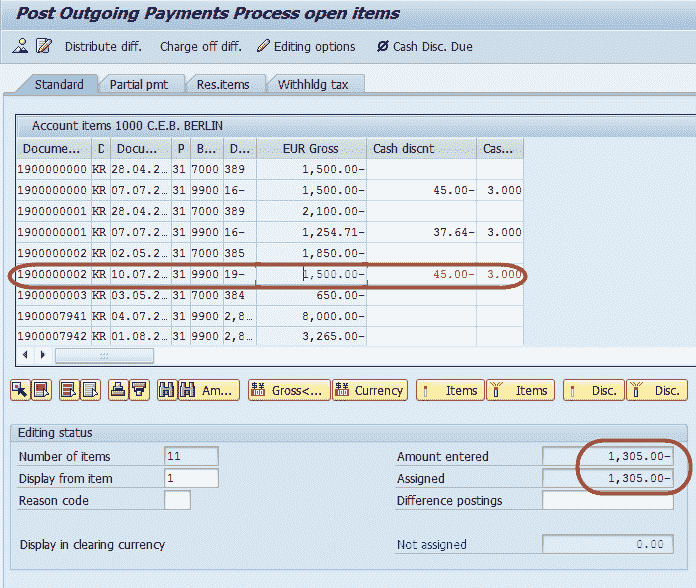Click the deactivate Disc. button with sparkle icon
This screenshot has height=588, width=696.
coord(657,391)
